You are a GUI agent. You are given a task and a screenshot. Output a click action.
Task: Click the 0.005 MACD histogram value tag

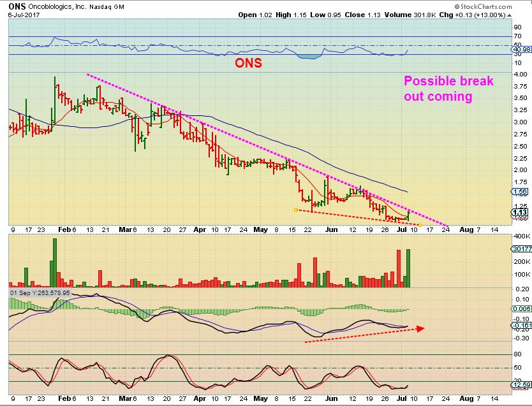point(522,308)
